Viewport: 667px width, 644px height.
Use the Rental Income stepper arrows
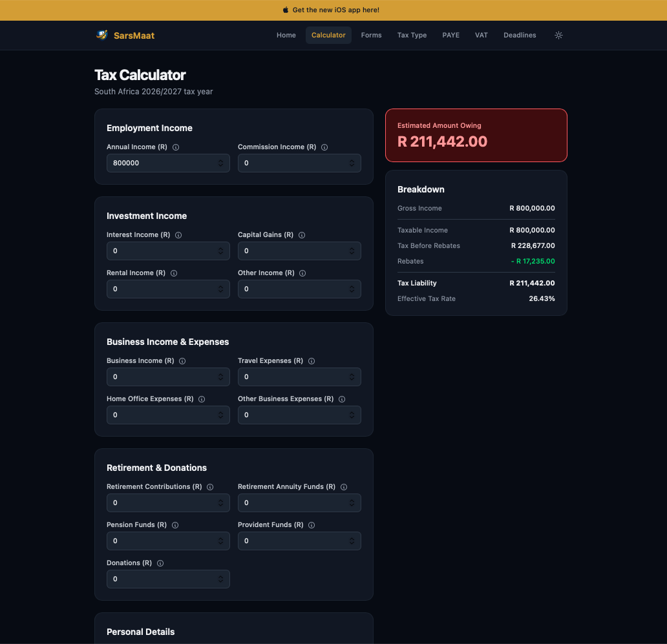pyautogui.click(x=221, y=289)
